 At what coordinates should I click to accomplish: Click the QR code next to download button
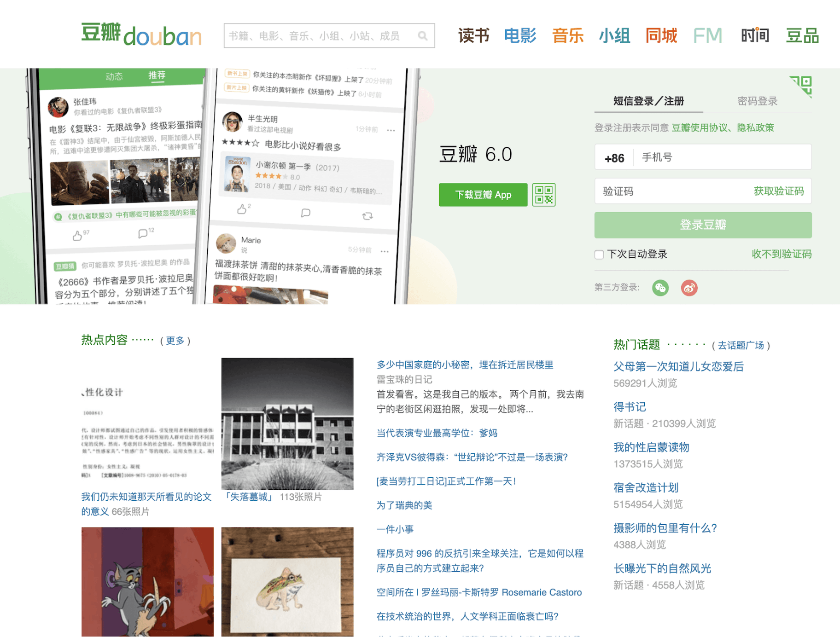[543, 195]
